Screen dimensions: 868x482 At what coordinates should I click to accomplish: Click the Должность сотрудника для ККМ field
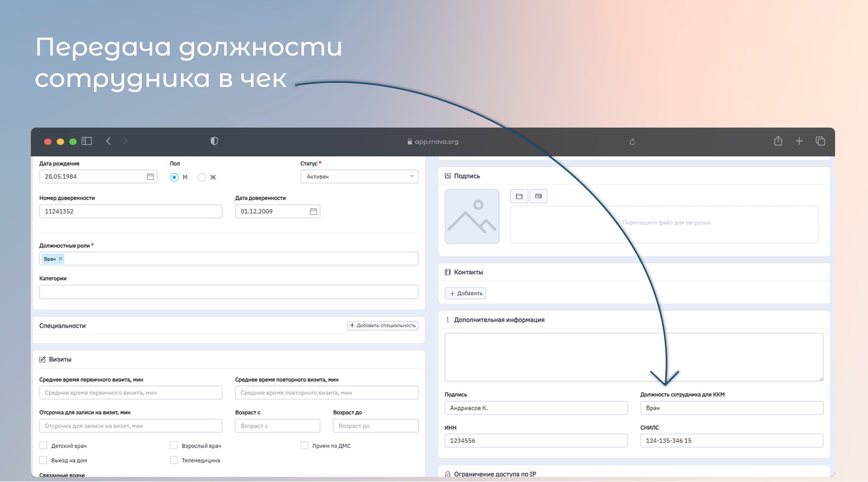[731, 408]
